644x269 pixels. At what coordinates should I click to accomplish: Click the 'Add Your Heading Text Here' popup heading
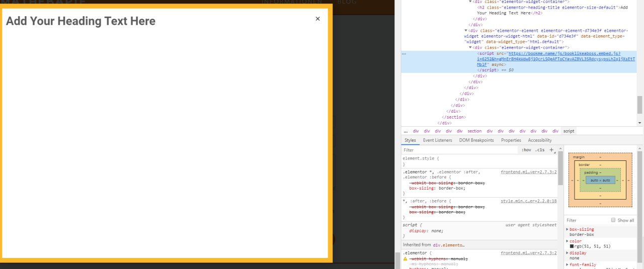click(80, 21)
